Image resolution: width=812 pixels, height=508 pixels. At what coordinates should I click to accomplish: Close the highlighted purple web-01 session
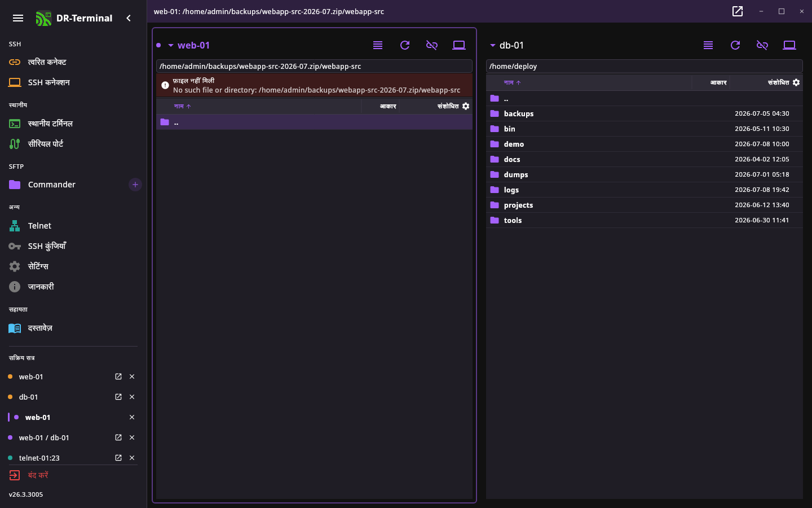[132, 417]
